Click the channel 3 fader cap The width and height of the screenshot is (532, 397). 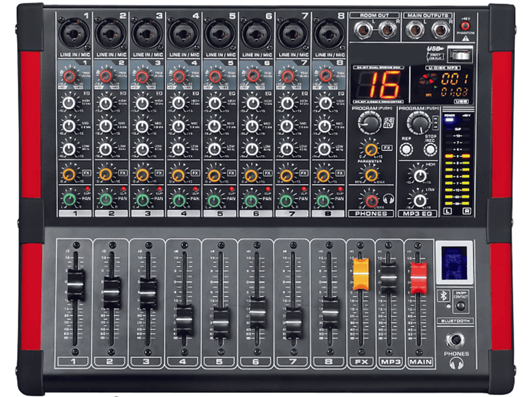148,294
